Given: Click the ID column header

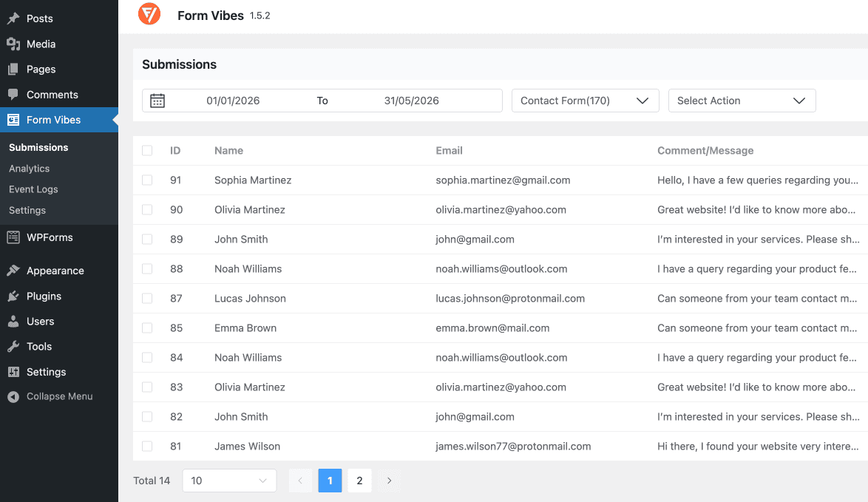Looking at the screenshot, I should [x=175, y=151].
